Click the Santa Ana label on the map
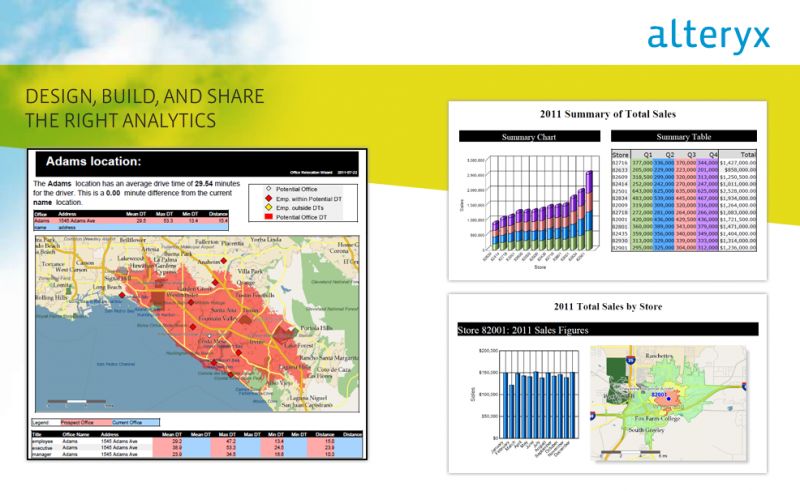Image resolution: width=800 pixels, height=491 pixels. click(223, 310)
